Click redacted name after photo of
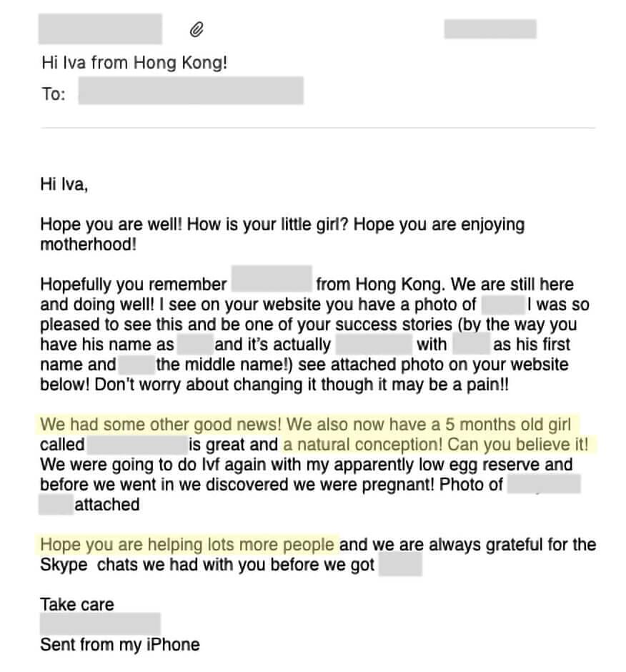 pyautogui.click(x=504, y=305)
